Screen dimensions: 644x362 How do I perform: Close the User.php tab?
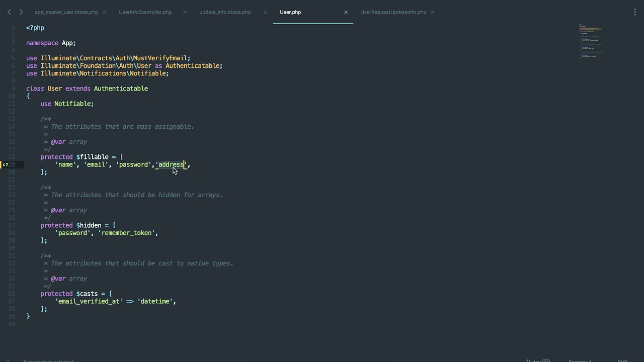point(346,12)
